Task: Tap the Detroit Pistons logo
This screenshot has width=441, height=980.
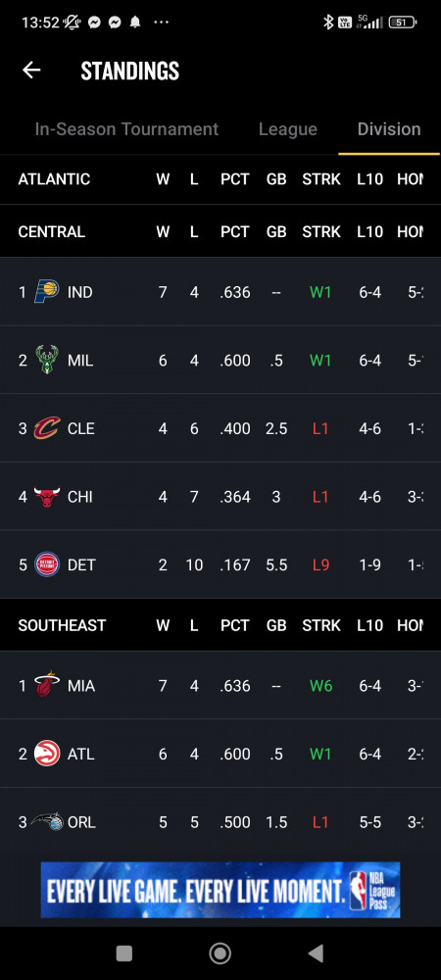Action: pyautogui.click(x=47, y=565)
